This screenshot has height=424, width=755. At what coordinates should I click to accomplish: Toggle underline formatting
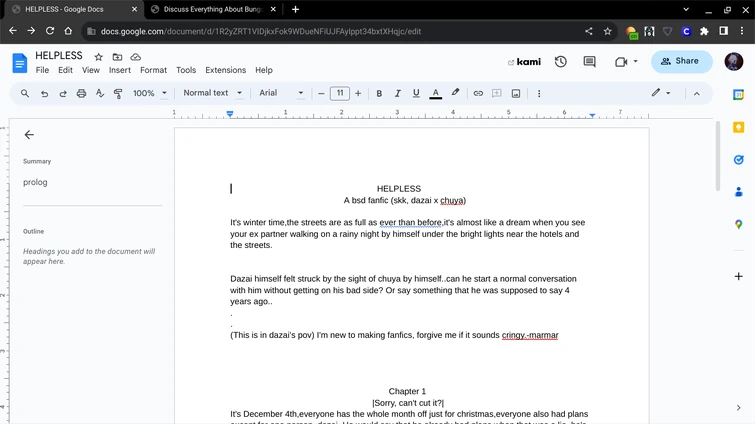[416, 93]
